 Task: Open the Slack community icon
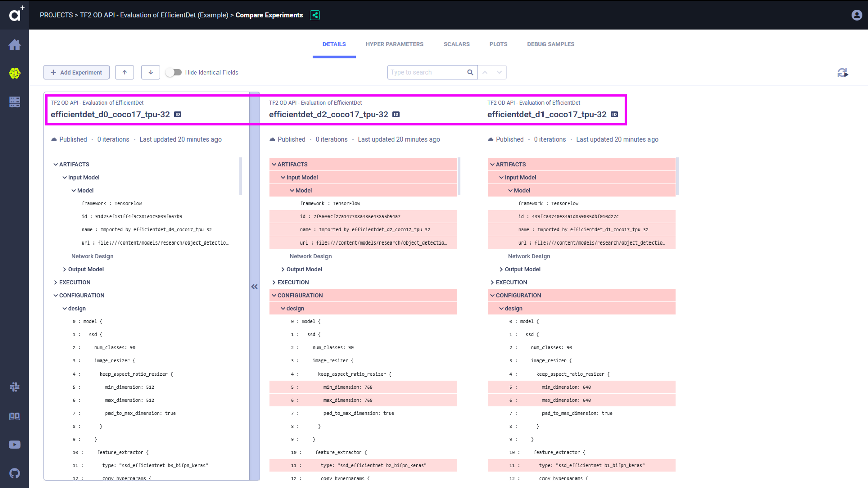(15, 387)
